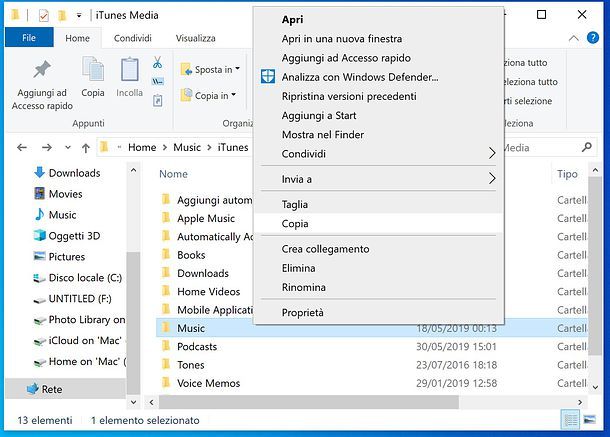
Task: Click the search magnifier icon
Action: (x=587, y=147)
